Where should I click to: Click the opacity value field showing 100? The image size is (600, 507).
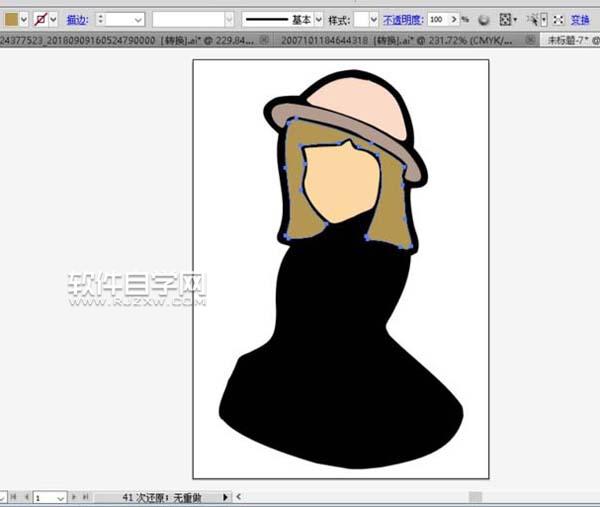[x=436, y=19]
